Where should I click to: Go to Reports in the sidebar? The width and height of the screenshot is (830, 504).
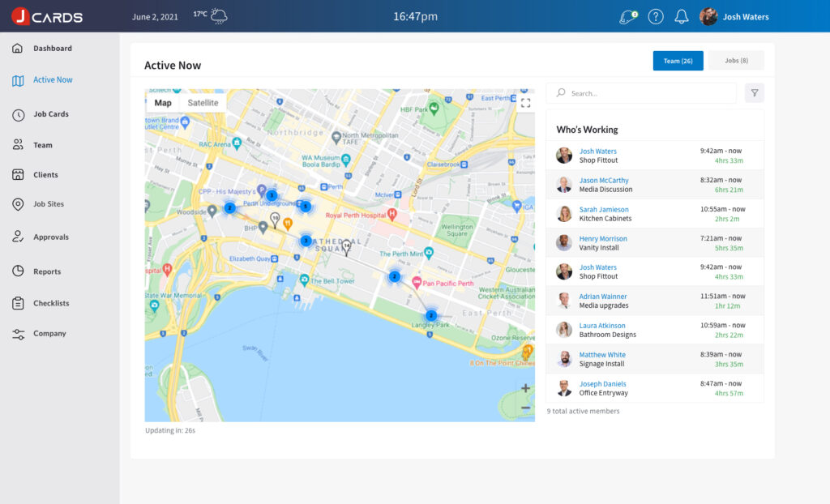pos(47,271)
